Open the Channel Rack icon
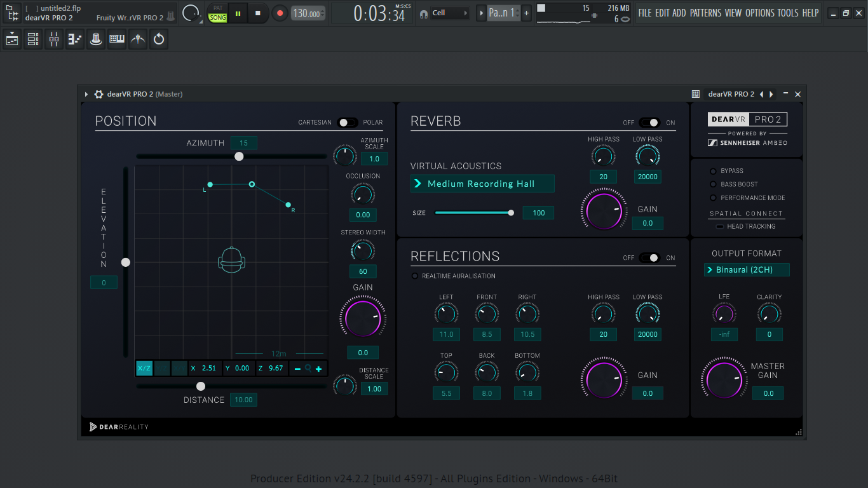 33,39
